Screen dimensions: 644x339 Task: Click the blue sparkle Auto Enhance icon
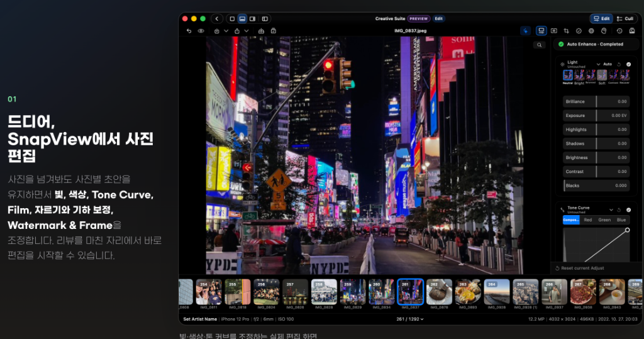click(x=525, y=31)
